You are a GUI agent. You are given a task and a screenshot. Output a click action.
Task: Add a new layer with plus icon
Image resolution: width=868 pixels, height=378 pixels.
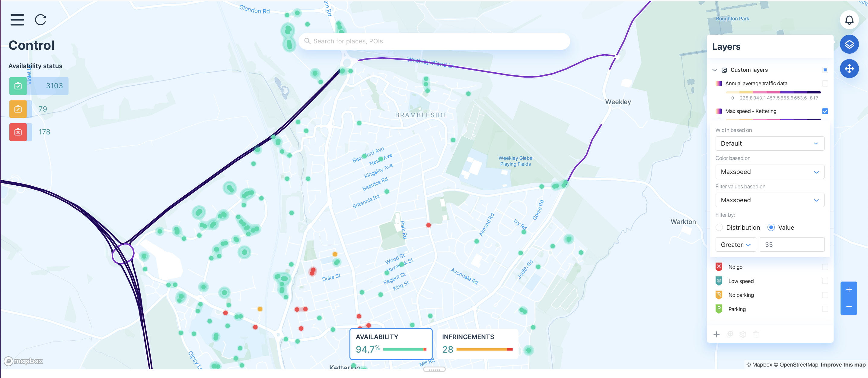coord(716,334)
